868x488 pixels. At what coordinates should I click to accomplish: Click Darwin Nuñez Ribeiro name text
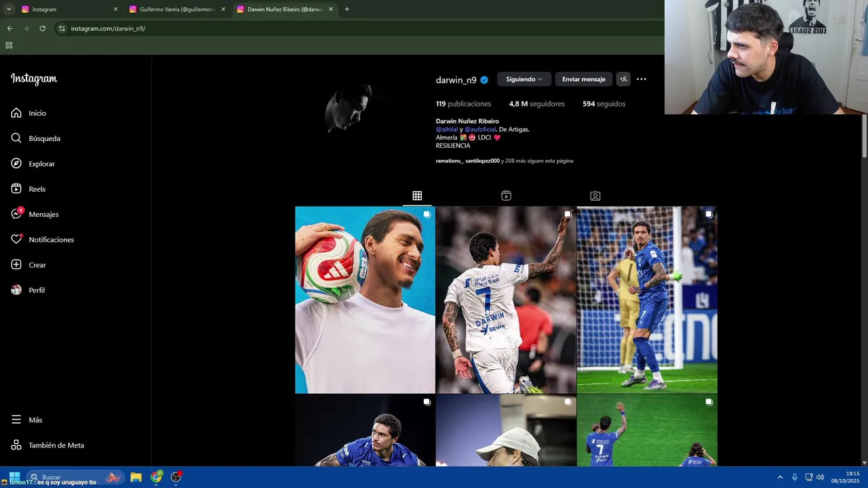pos(467,121)
